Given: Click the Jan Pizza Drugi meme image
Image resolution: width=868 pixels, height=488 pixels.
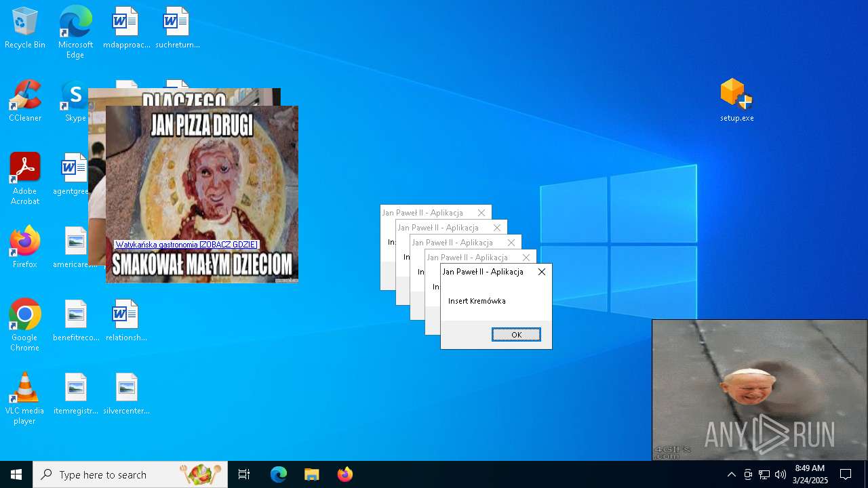Looking at the screenshot, I should [x=202, y=194].
